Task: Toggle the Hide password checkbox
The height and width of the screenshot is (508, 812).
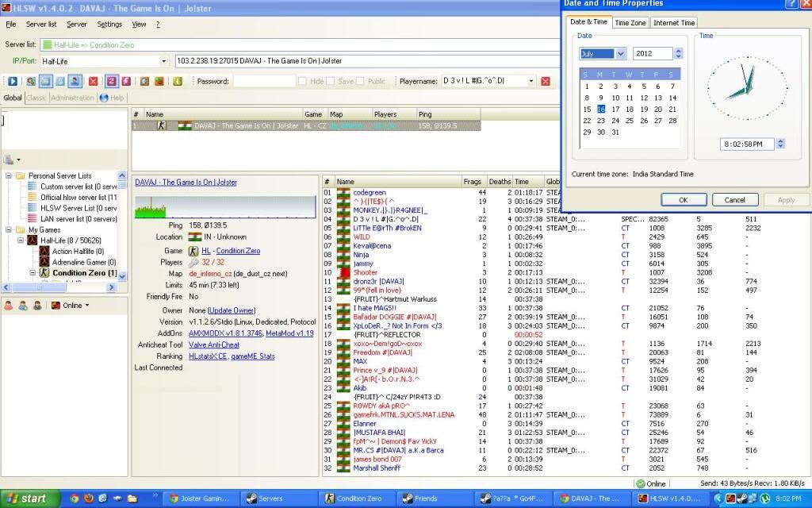Action: (302, 82)
